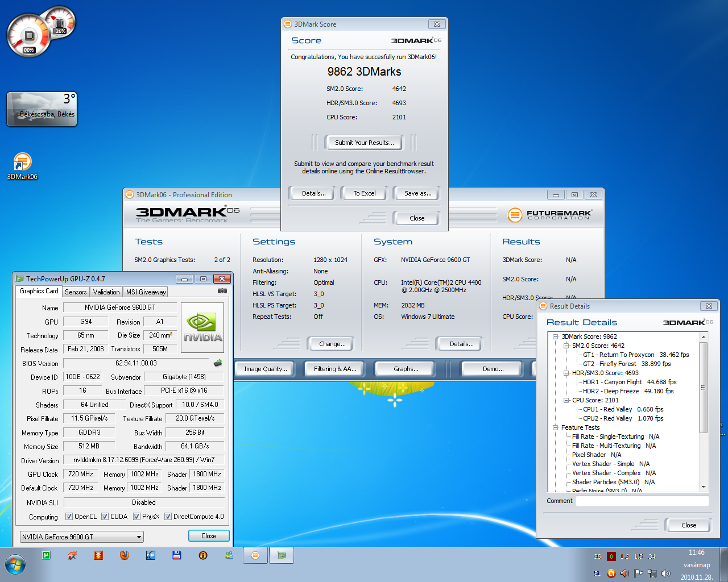Collapse the Feature Tests tree node
Image resolution: width=728 pixels, height=582 pixels.
(555, 427)
